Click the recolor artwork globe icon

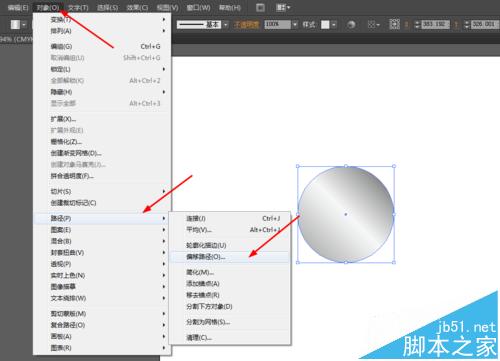tap(351, 24)
